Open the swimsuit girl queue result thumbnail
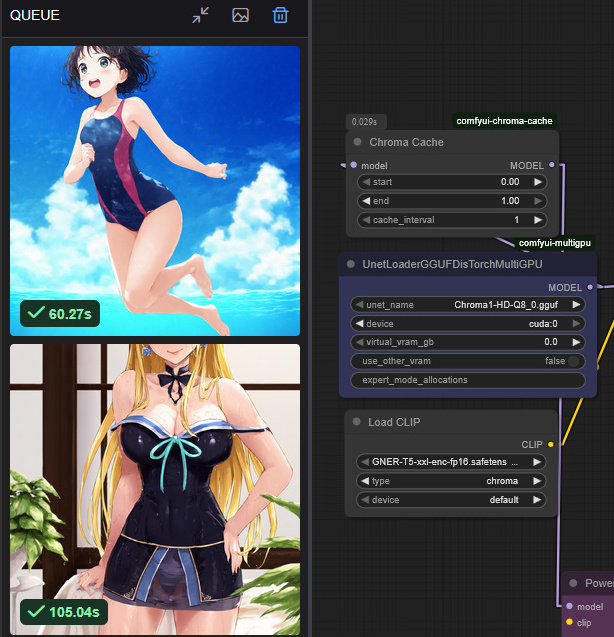This screenshot has width=614, height=637. [155, 191]
